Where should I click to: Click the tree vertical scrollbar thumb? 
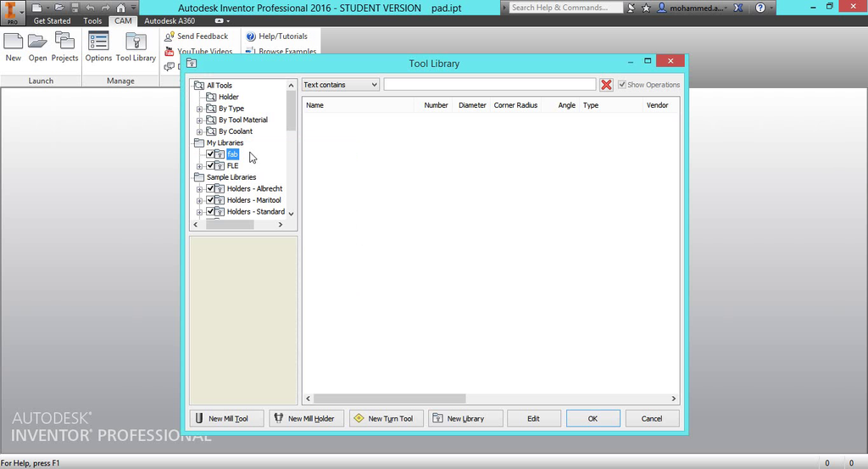click(291, 111)
